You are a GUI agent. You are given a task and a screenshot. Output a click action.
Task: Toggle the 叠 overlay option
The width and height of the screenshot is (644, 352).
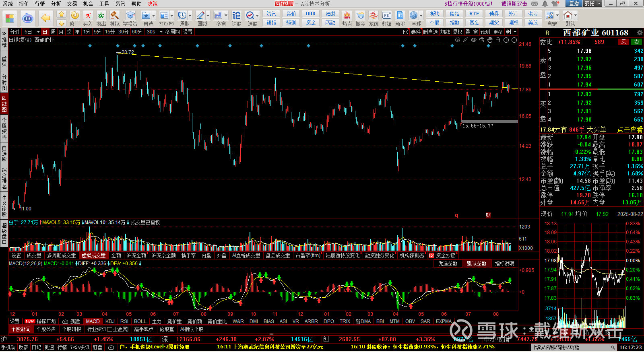tap(468, 32)
